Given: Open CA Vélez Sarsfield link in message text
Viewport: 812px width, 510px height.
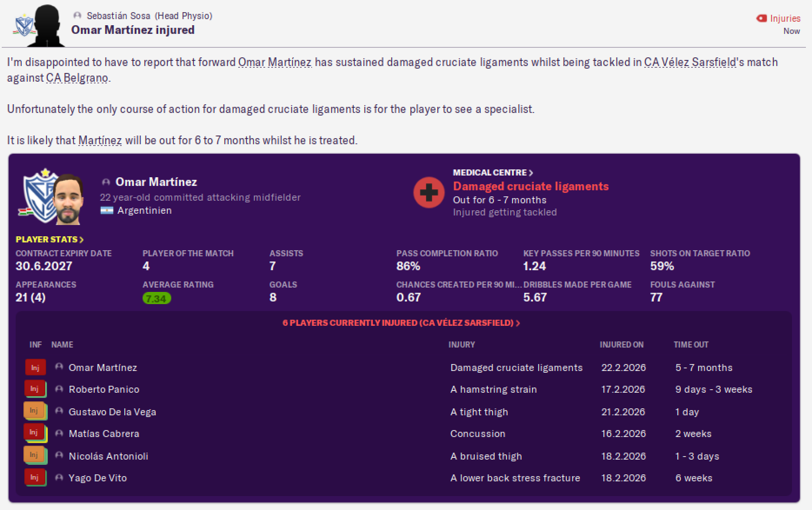Looking at the screenshot, I should coord(690,62).
